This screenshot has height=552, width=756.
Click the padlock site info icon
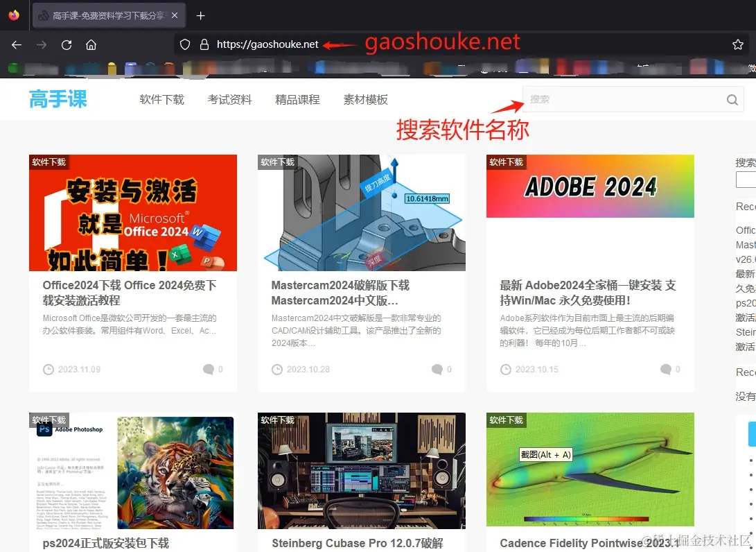pos(204,45)
